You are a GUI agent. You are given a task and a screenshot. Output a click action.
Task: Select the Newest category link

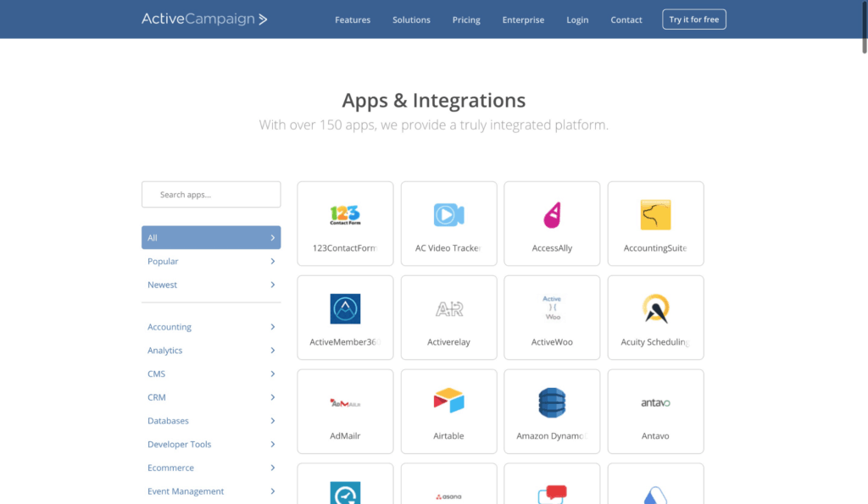[x=162, y=285]
